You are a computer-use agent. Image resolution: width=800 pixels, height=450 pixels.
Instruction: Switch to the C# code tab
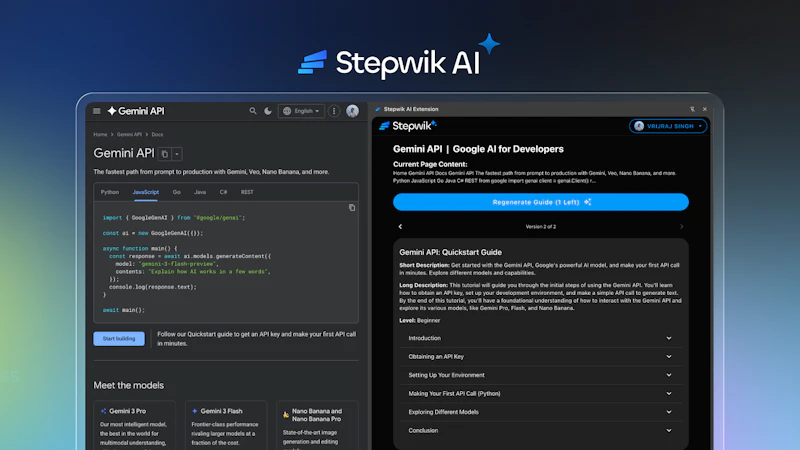(x=223, y=192)
